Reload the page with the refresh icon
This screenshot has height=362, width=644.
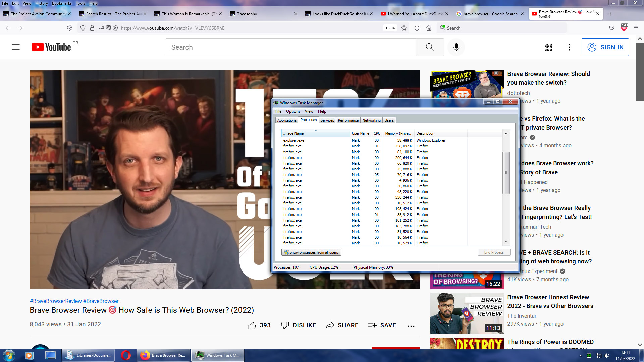[417, 28]
